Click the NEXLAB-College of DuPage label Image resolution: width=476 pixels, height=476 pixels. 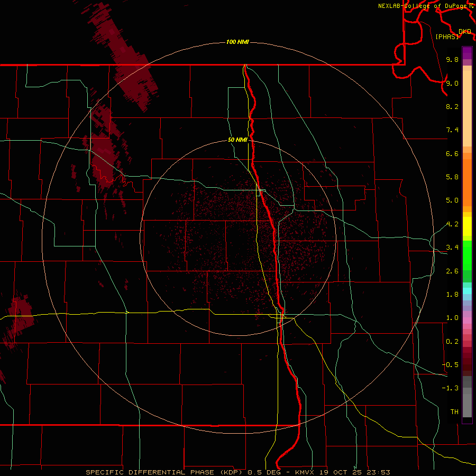pyautogui.click(x=423, y=6)
